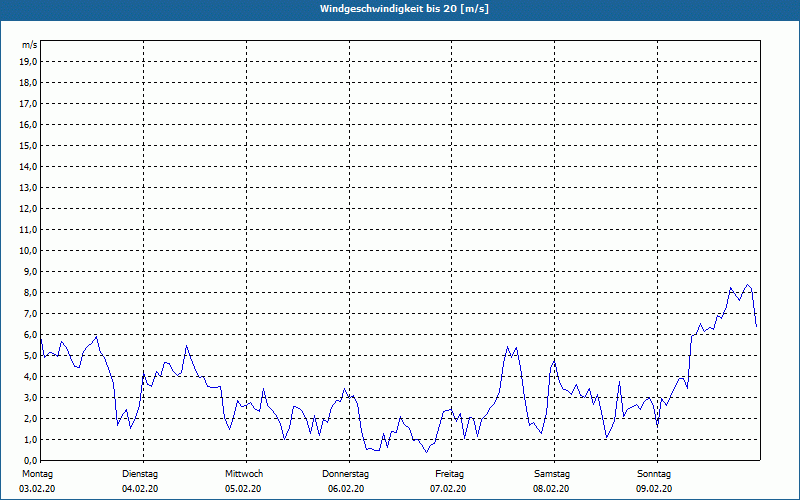Click the date '06.02.20'
This screenshot has height=500, width=800.
pos(346,489)
